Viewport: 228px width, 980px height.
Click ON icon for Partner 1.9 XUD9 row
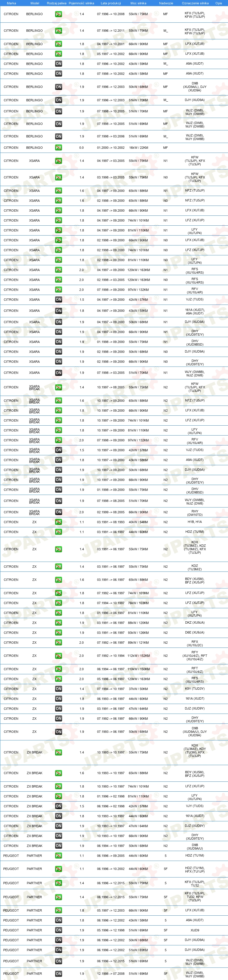[x=58, y=930]
